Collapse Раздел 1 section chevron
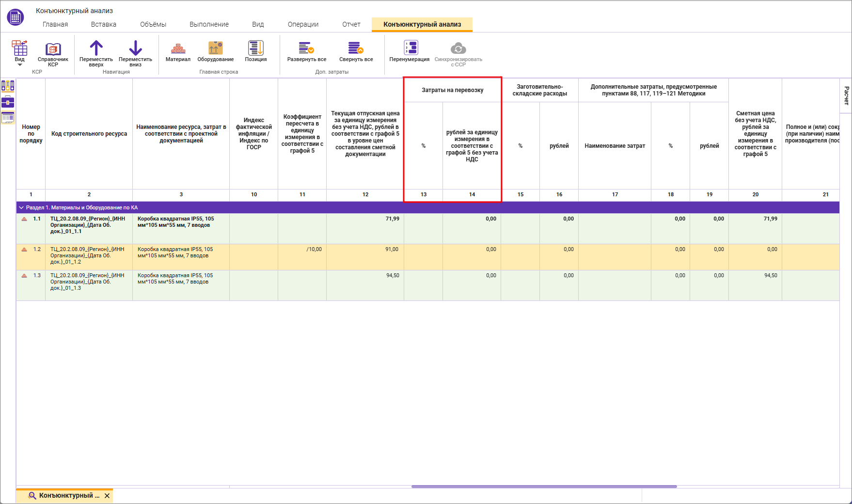This screenshot has width=852, height=504. point(21,207)
